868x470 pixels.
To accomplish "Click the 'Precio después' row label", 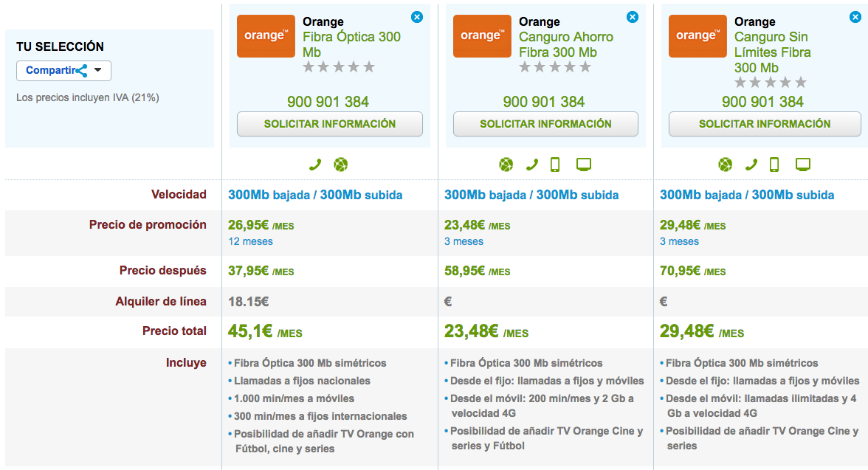I will 162,270.
